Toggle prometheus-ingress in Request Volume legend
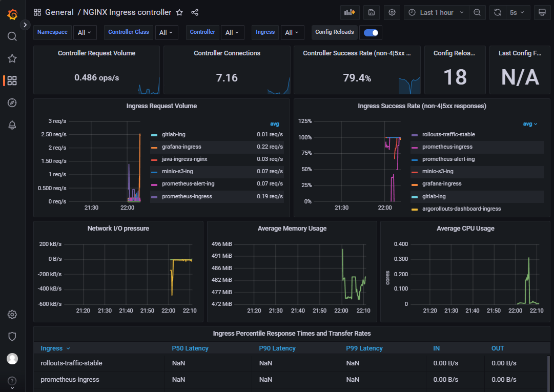554x392 pixels. (x=187, y=197)
